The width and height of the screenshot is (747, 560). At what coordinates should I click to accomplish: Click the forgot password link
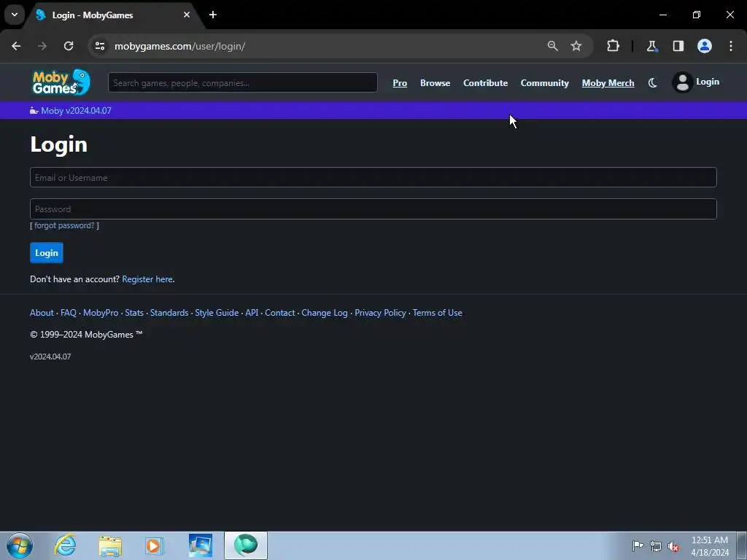click(x=64, y=225)
